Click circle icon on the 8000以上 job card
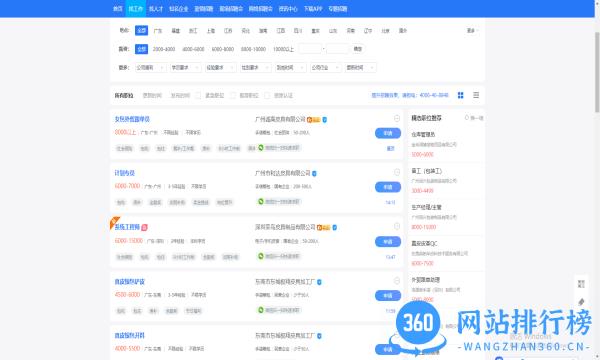 pyautogui.click(x=397, y=118)
